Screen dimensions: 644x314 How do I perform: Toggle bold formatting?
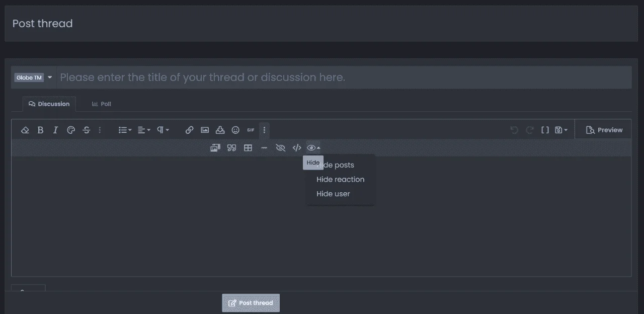41,130
